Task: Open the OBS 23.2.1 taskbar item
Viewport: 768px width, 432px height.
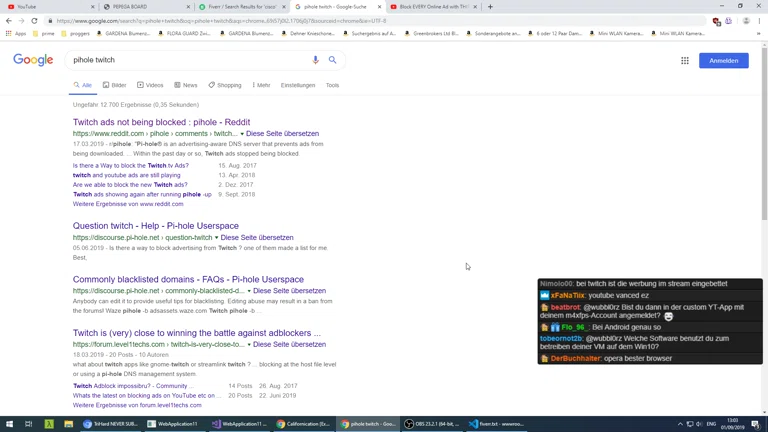Action: pyautogui.click(x=433, y=424)
